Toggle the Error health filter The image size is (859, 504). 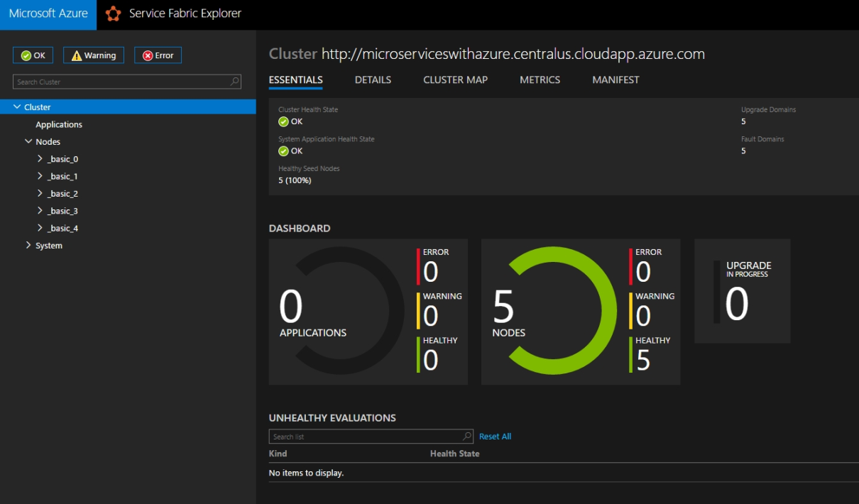pyautogui.click(x=158, y=55)
